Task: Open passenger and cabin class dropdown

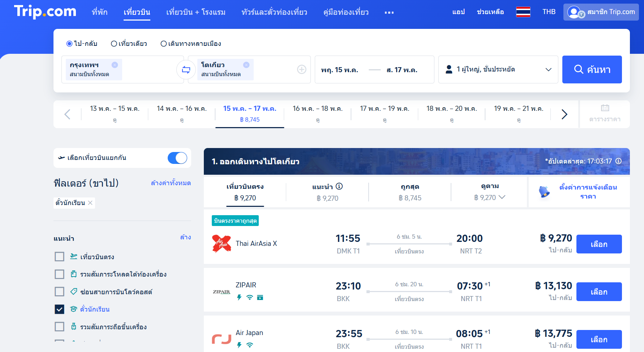Action: pos(498,69)
